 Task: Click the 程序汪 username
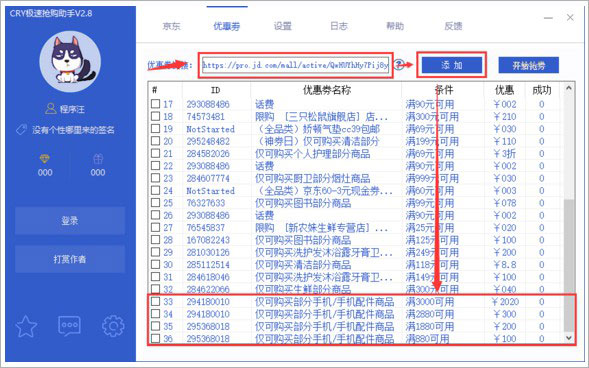pos(72,109)
